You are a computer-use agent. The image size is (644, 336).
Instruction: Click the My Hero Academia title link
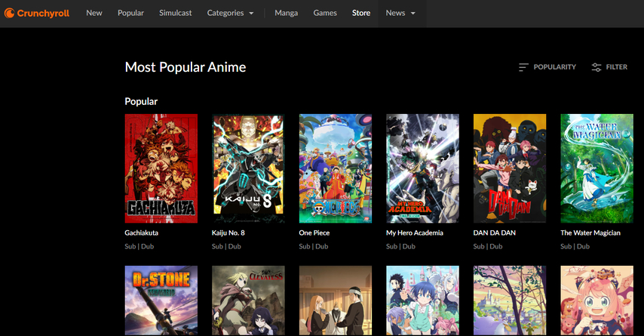coord(415,233)
